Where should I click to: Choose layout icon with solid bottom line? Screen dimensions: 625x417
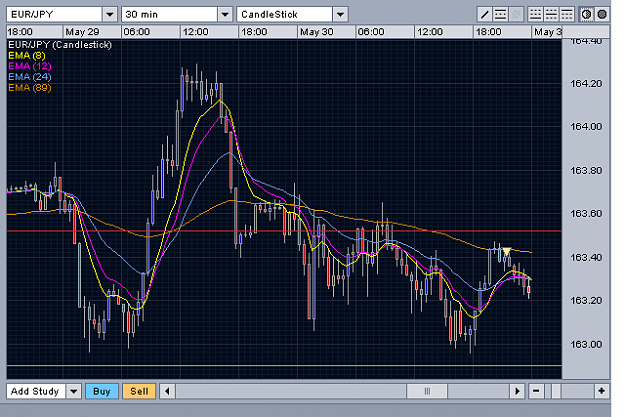tap(535, 15)
